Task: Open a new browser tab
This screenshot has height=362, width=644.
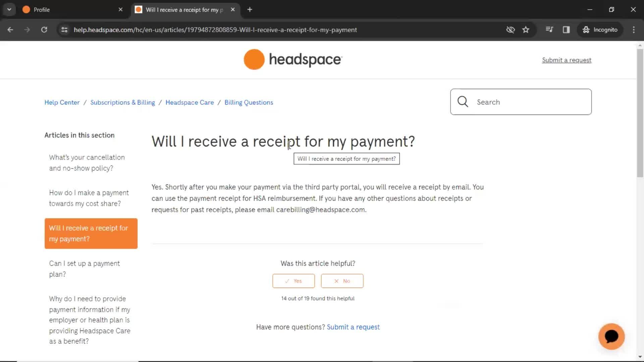Action: (250, 10)
